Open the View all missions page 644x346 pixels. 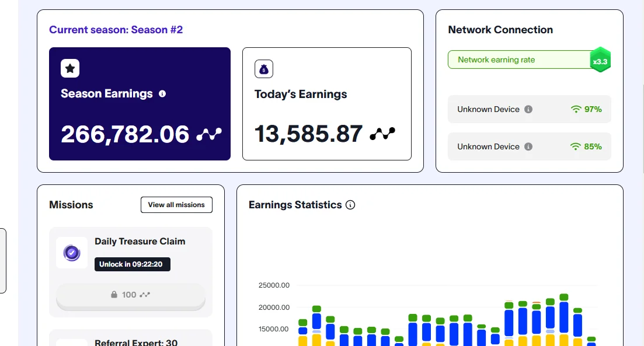176,205
